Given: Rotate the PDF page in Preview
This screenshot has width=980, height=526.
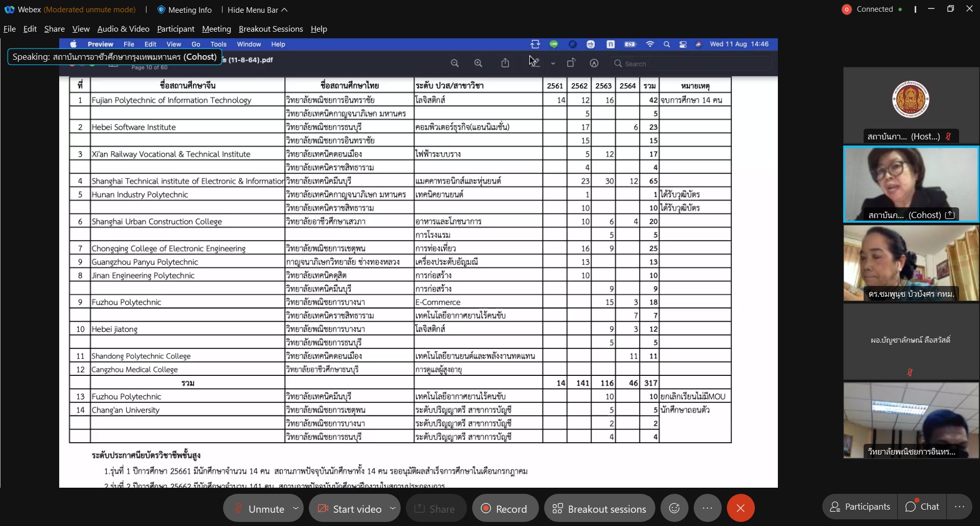Looking at the screenshot, I should [571, 63].
